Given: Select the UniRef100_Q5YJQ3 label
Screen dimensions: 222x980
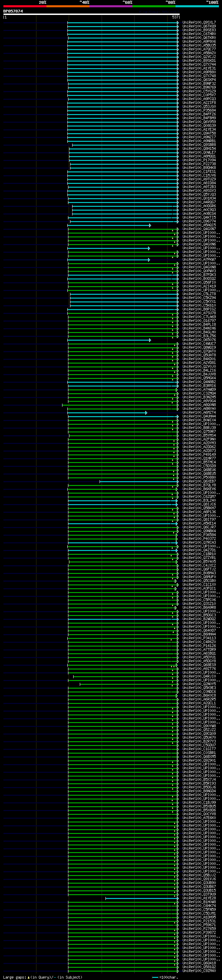Looking at the screenshot, I should click(199, 194).
